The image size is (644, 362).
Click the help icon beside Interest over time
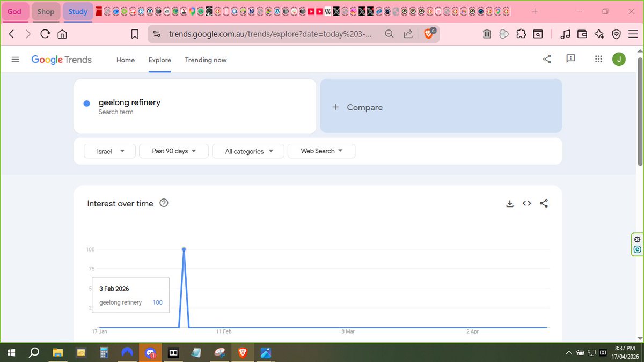click(164, 203)
